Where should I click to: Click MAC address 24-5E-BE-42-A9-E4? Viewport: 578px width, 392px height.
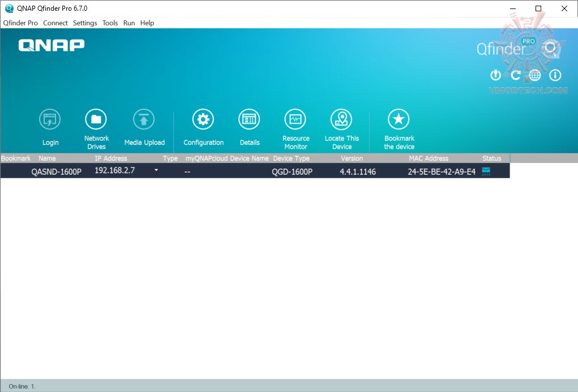(442, 172)
